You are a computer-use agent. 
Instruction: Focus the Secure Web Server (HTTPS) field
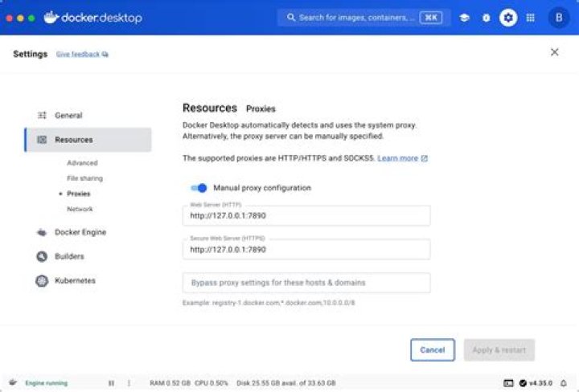click(306, 250)
